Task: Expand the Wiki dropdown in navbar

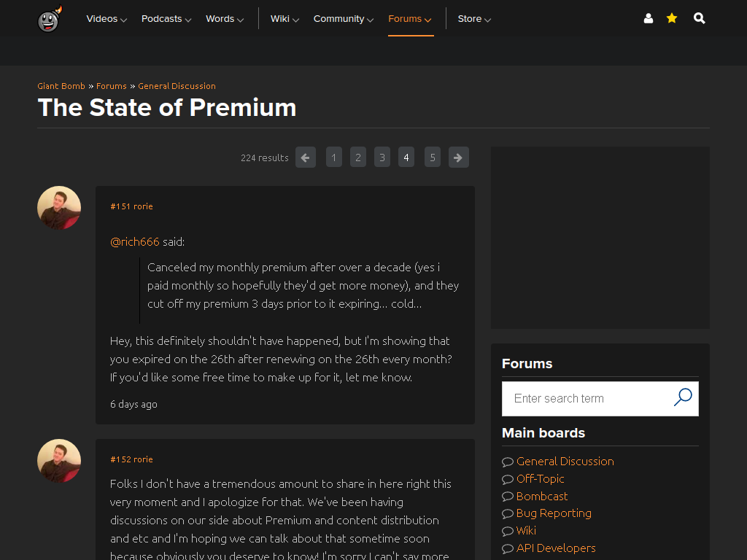Action: (x=285, y=19)
